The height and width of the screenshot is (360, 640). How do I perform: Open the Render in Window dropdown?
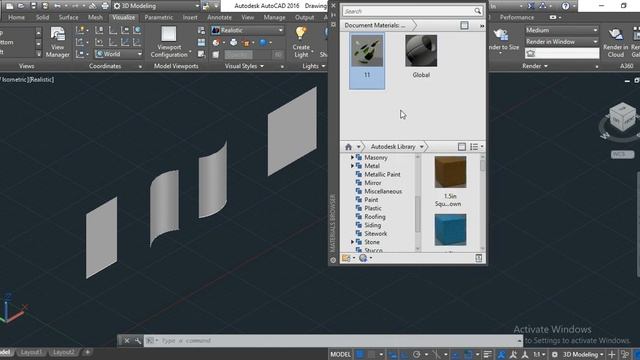pyautogui.click(x=562, y=42)
